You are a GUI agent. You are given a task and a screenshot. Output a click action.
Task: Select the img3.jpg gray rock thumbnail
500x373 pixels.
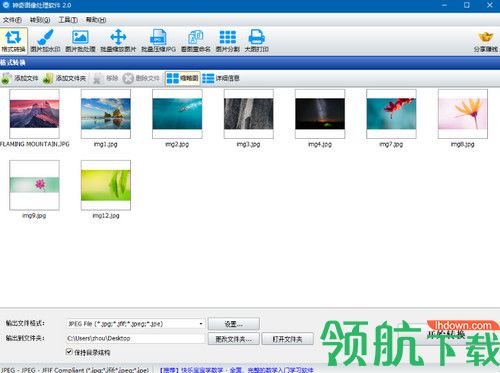pos(249,114)
